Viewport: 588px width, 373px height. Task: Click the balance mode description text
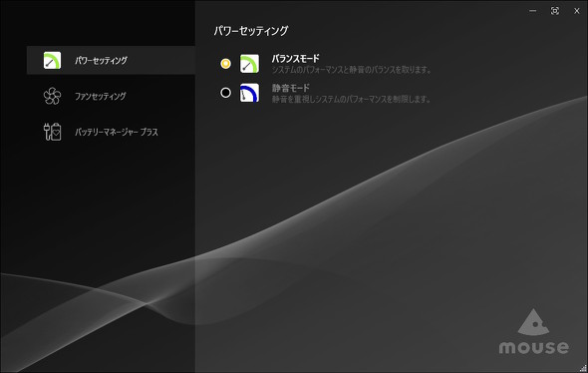(352, 70)
